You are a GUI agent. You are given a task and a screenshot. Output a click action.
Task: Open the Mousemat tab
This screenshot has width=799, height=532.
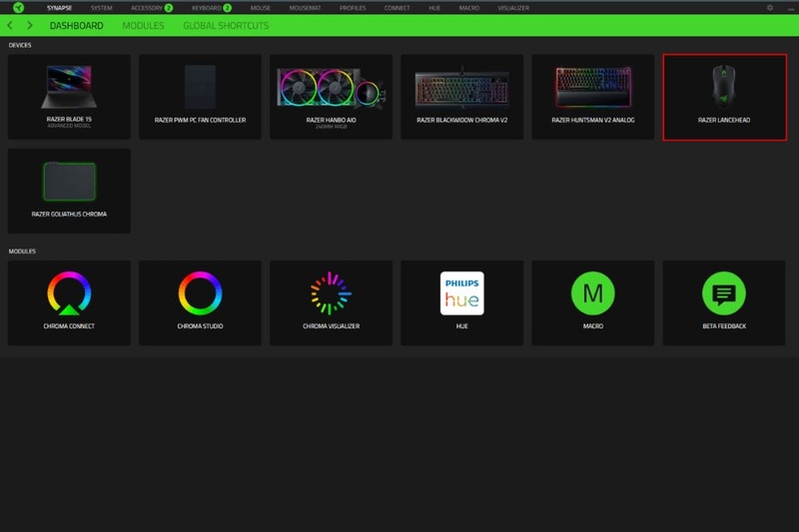click(305, 8)
